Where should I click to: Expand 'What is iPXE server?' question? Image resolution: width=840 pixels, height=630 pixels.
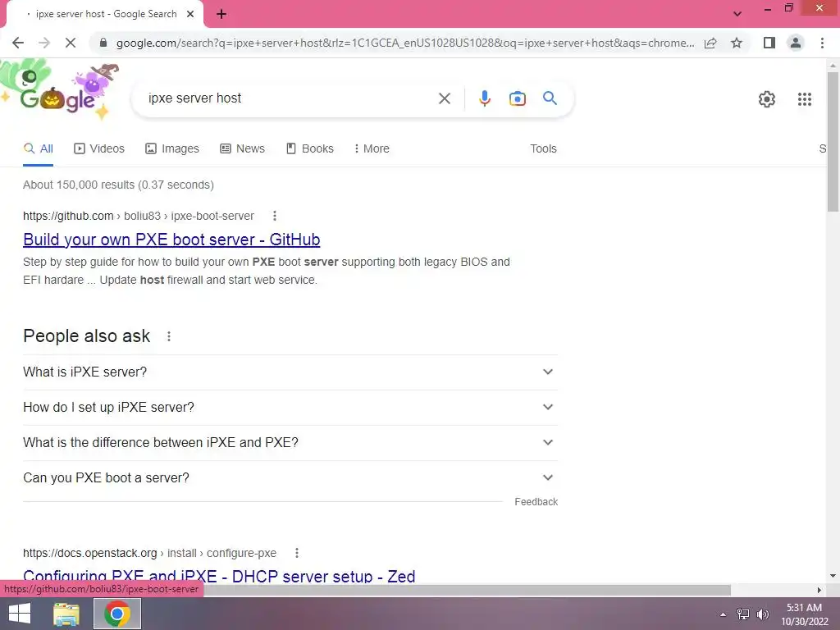click(290, 372)
